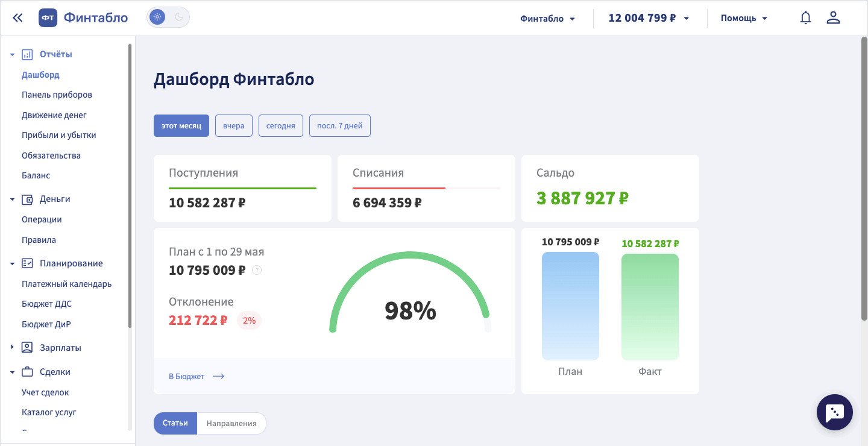The image size is (868, 446).
Task: Select the сегодня period filter
Action: [x=281, y=125]
